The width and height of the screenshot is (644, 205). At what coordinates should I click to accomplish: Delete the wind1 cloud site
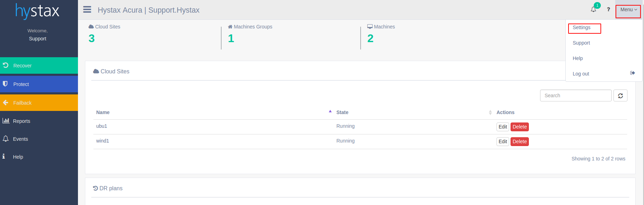(x=520, y=141)
